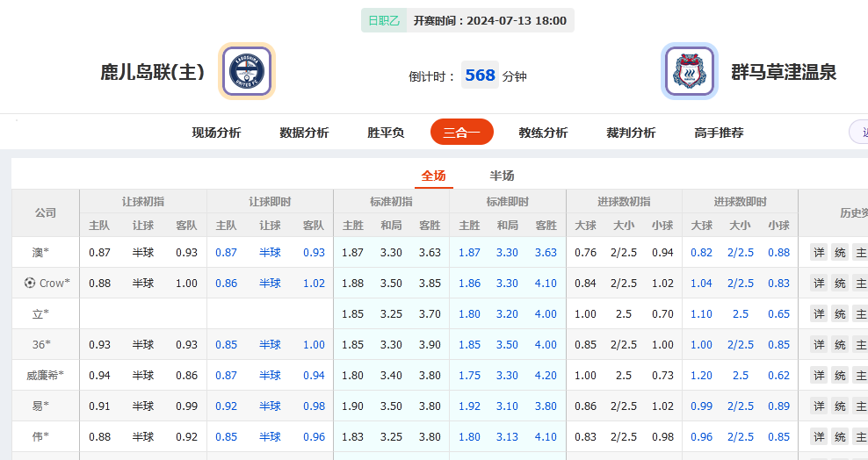The image size is (868, 460).
Task: Open the 教练分析 tab
Action: (x=543, y=133)
